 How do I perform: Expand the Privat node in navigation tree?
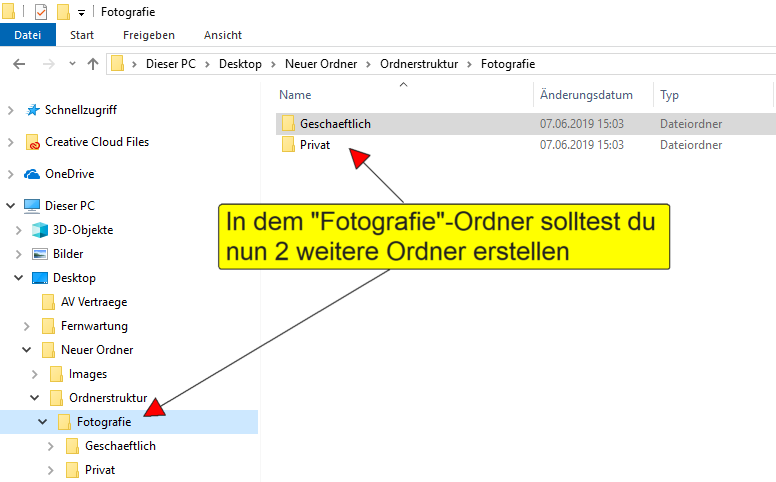50,471
